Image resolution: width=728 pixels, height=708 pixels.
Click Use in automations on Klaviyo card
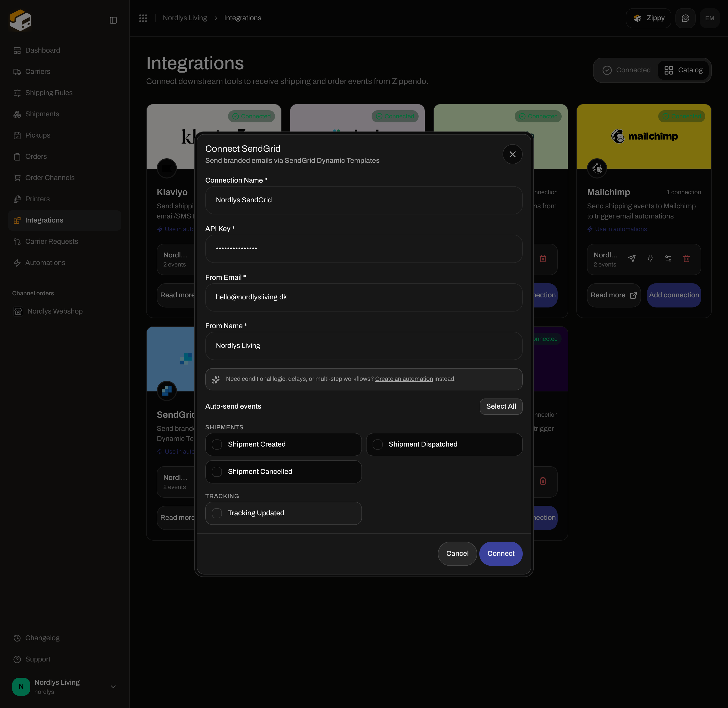click(176, 229)
